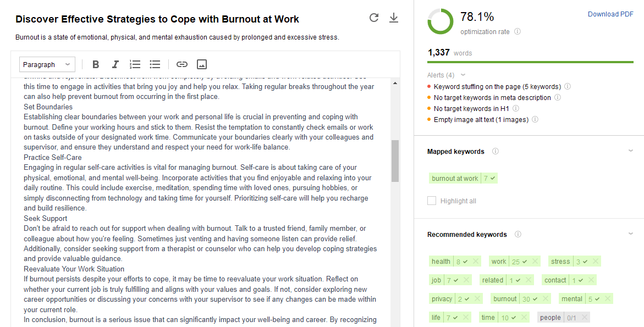The height and width of the screenshot is (327, 644).
Task: Insert a numbered list
Action: click(x=135, y=64)
